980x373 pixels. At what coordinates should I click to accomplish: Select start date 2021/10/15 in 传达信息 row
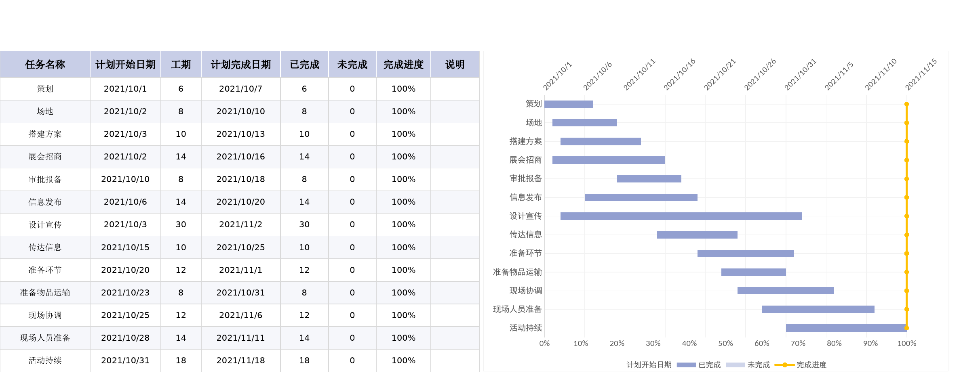(125, 247)
